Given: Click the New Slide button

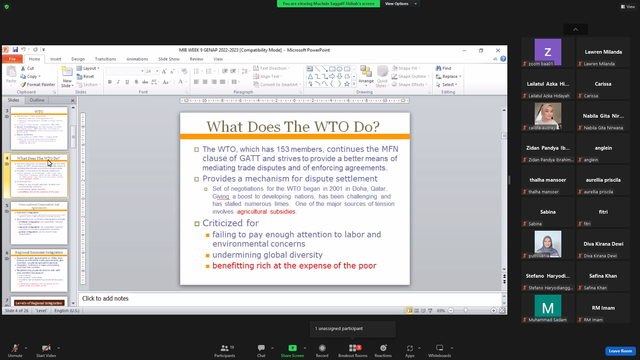Looking at the screenshot, I should pos(67,77).
